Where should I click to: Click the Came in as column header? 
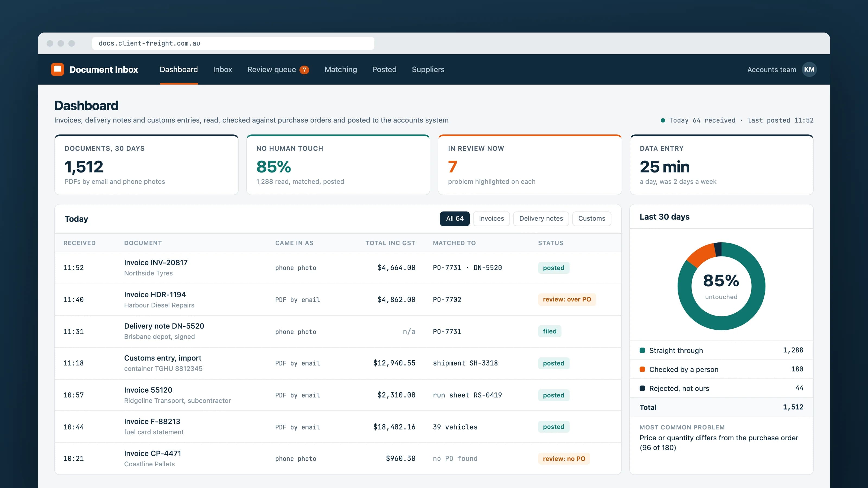(294, 243)
